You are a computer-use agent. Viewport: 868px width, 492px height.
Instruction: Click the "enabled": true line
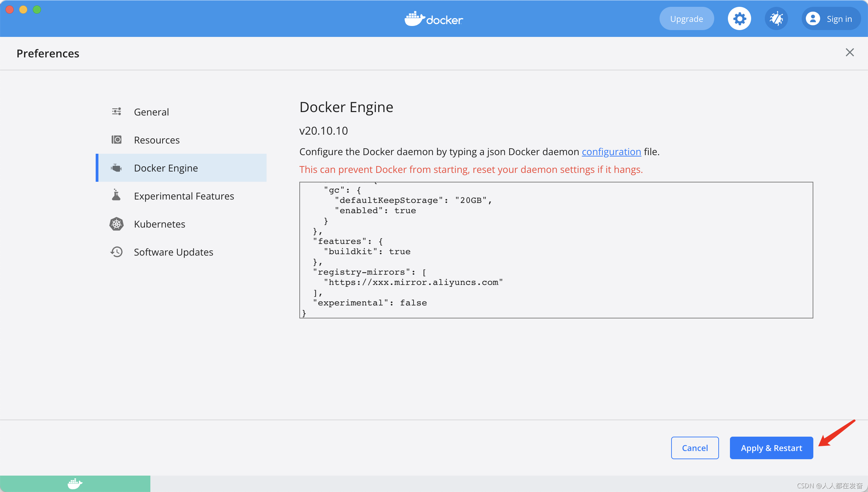point(375,210)
